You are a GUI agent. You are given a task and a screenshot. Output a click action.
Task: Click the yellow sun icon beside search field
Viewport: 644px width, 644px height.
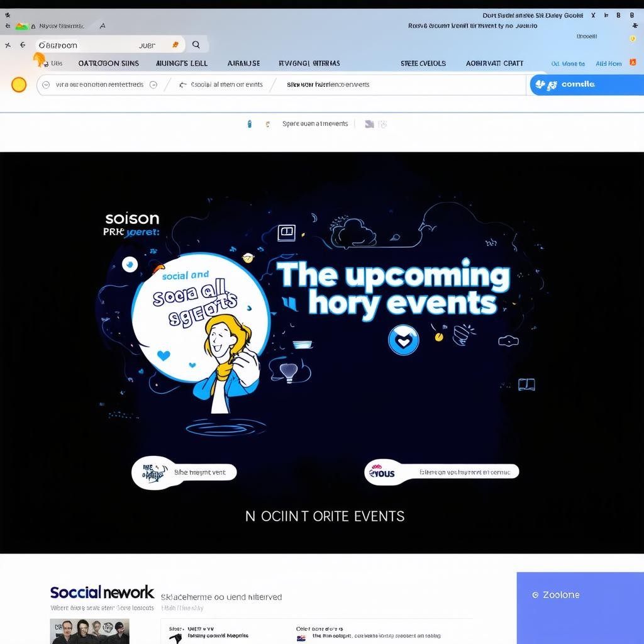(x=19, y=84)
